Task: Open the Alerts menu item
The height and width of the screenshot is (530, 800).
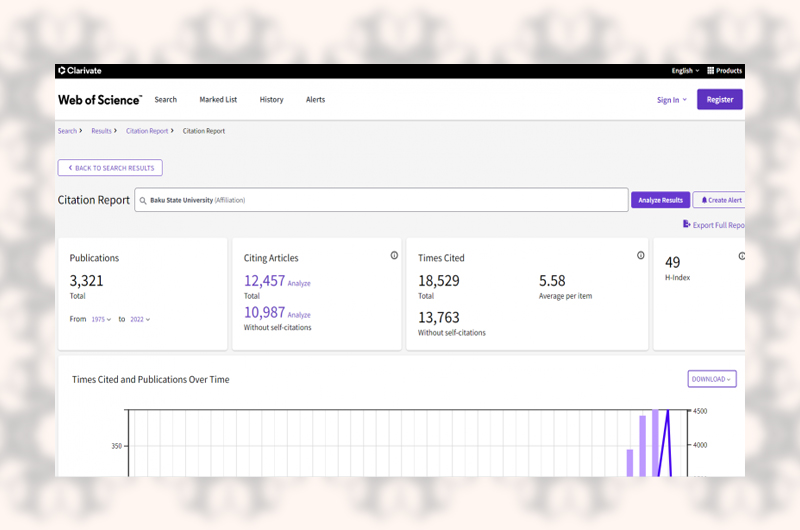Action: pos(315,99)
